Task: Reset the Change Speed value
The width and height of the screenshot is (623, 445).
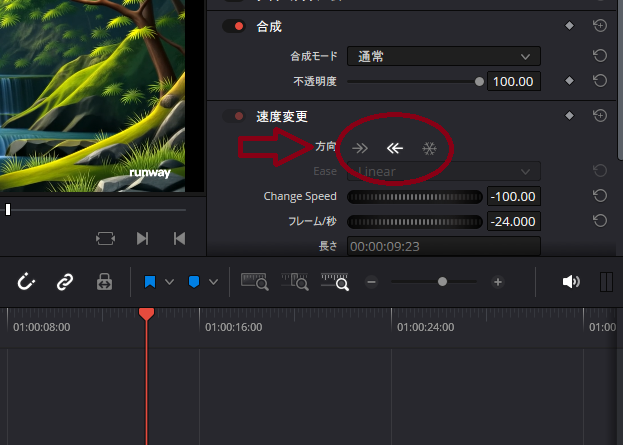Action: point(600,196)
